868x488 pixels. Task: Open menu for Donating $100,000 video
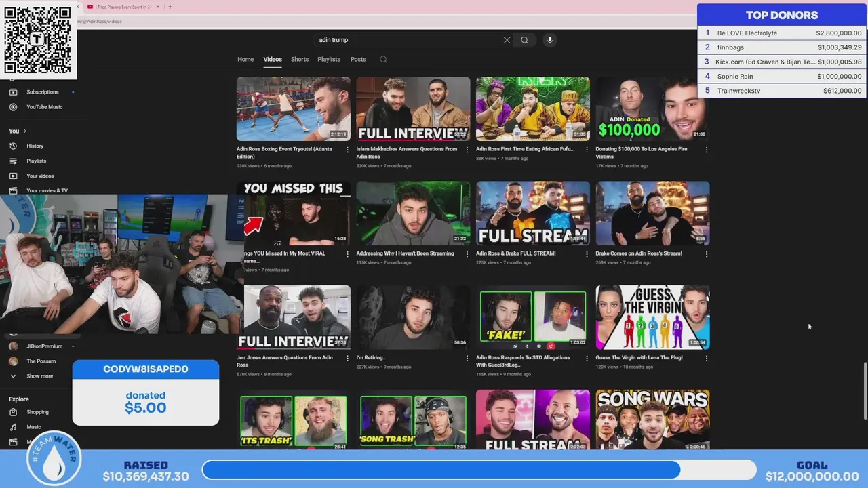pos(707,150)
